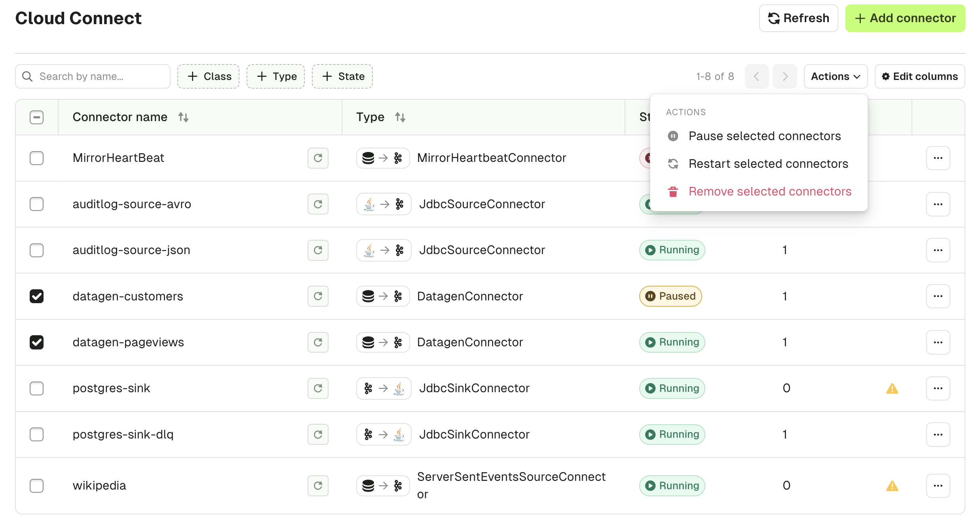The image size is (980, 524).
Task: Collapse the Actions dropdown
Action: click(x=836, y=76)
